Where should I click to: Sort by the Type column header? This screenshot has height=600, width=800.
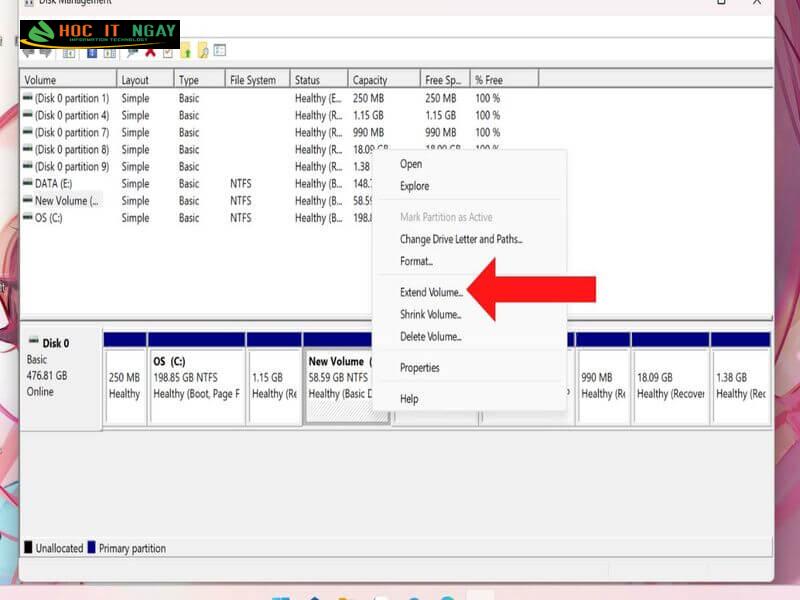(x=199, y=80)
